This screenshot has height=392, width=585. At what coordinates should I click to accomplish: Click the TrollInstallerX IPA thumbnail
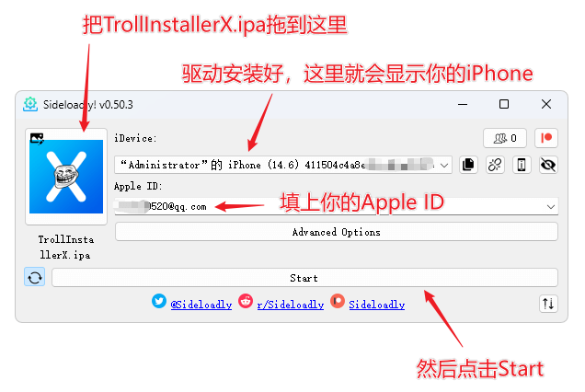[x=66, y=177]
